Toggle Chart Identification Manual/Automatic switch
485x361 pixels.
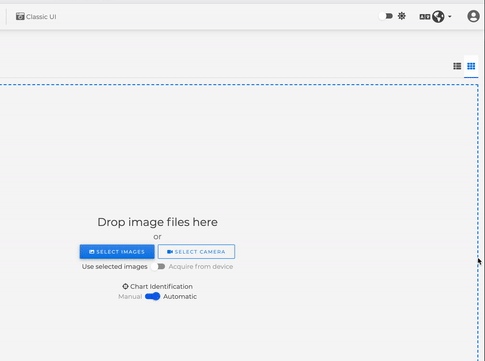point(153,296)
